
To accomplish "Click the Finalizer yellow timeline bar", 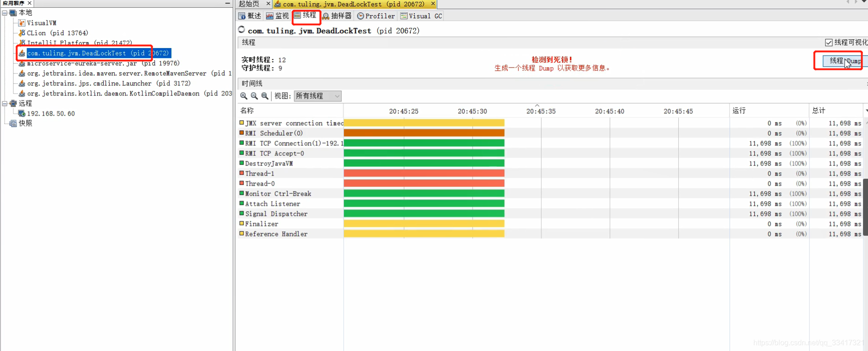I will pyautogui.click(x=424, y=224).
